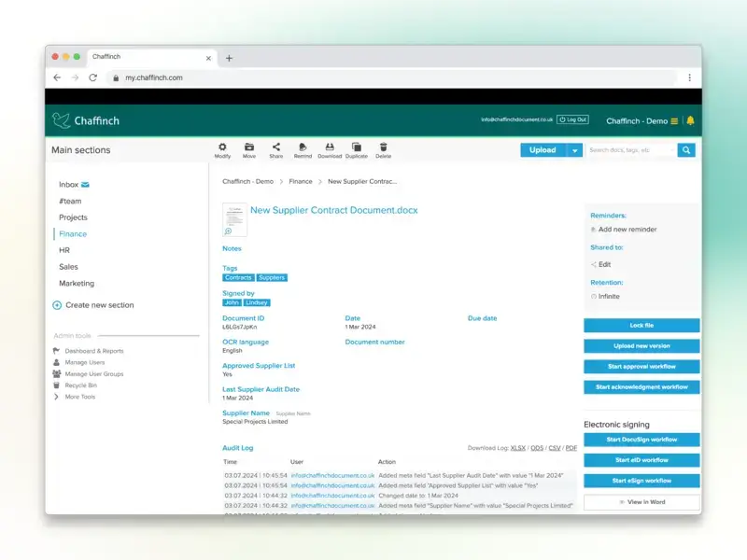This screenshot has height=560, width=747.
Task: Click the Inbox envelope icon
Action: [x=85, y=184]
